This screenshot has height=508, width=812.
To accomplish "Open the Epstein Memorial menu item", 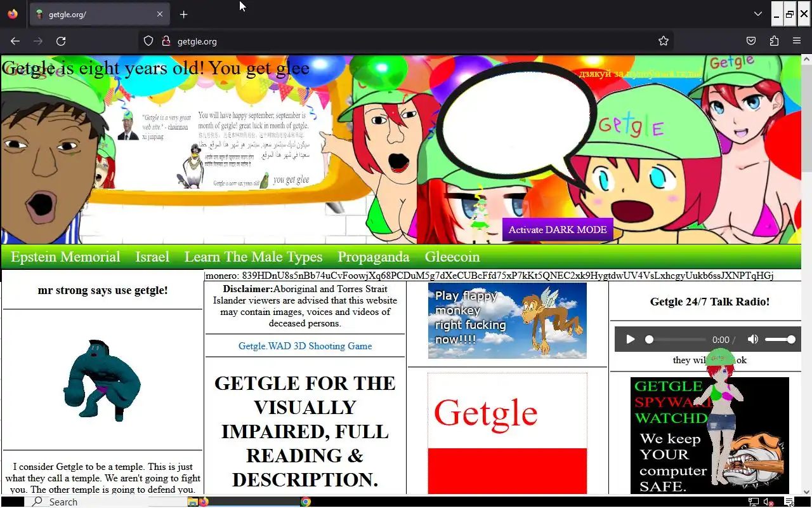I will click(65, 257).
